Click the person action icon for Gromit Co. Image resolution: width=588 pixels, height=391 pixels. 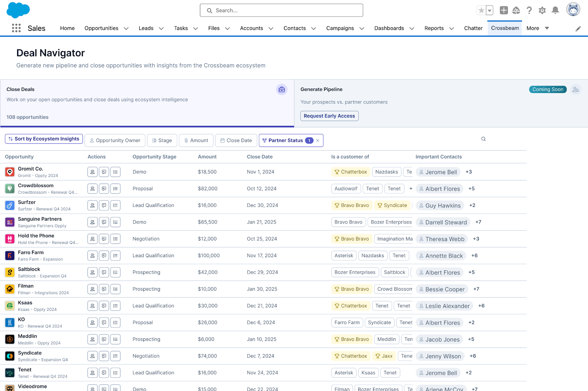click(x=93, y=172)
